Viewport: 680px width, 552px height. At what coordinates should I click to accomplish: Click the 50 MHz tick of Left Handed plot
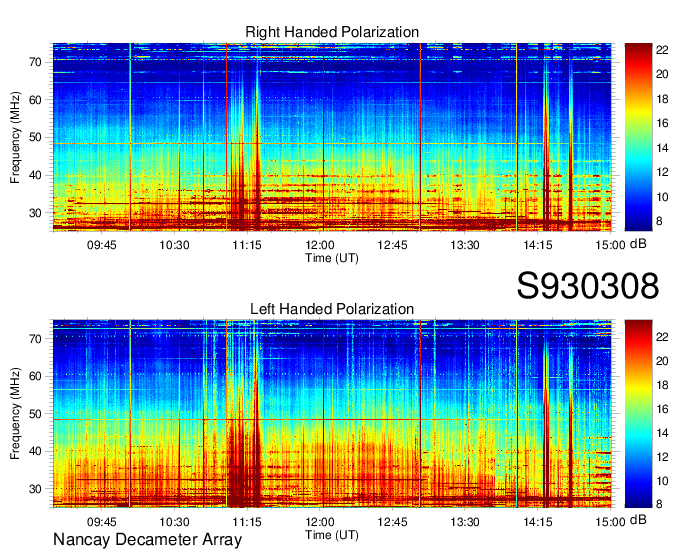(x=36, y=414)
